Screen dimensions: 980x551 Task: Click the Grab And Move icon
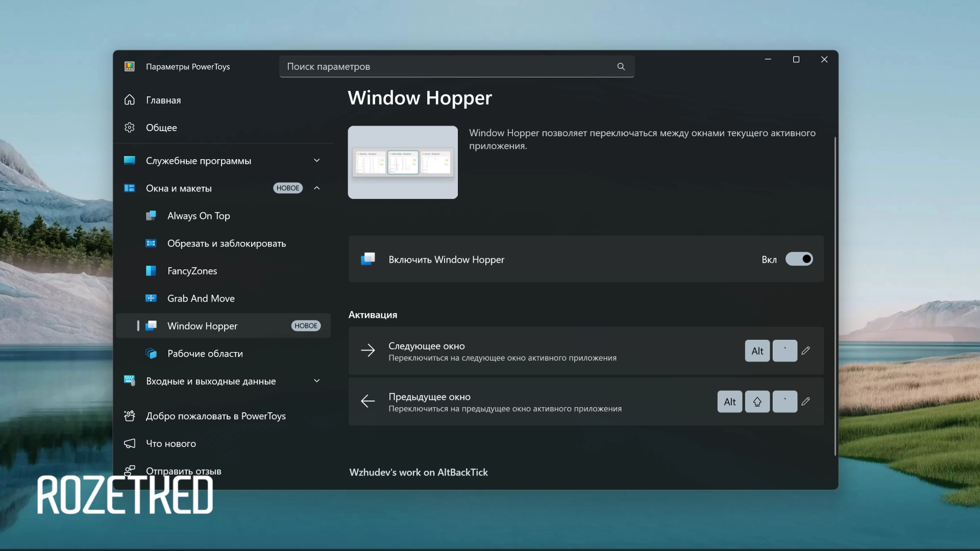coord(151,298)
